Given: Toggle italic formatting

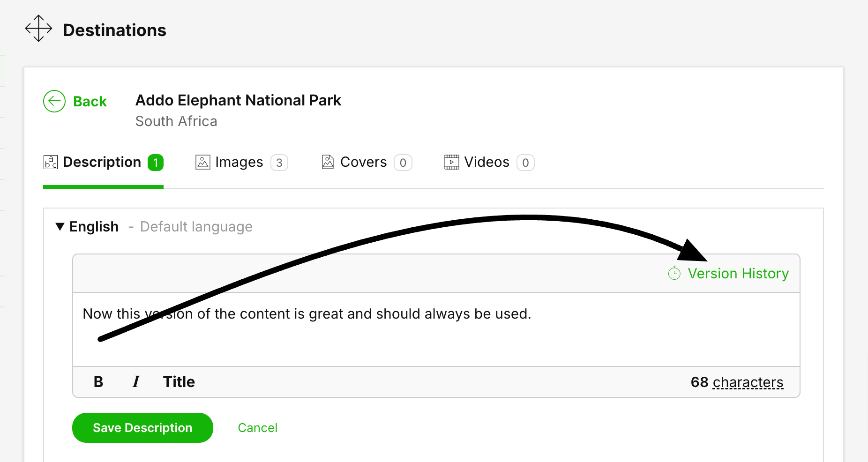Looking at the screenshot, I should [x=136, y=382].
